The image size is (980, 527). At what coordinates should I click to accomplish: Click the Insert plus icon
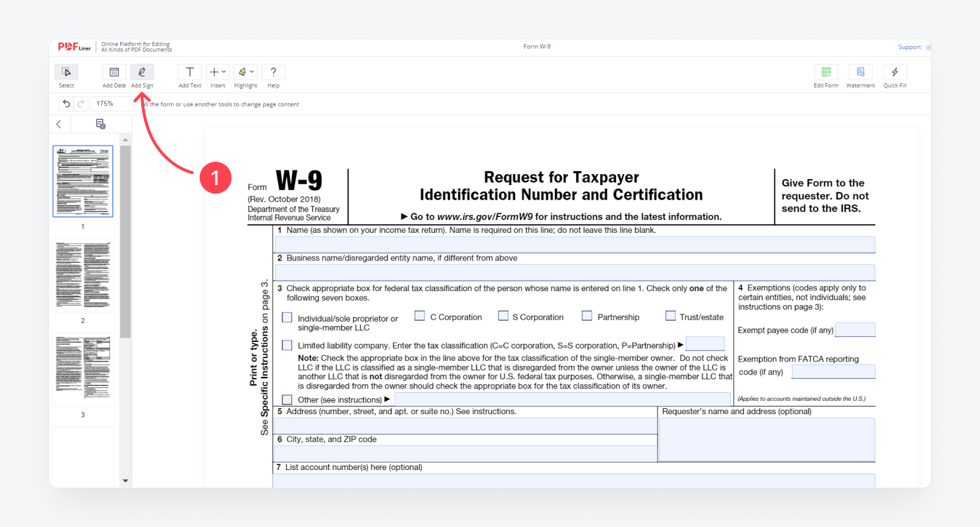click(214, 72)
